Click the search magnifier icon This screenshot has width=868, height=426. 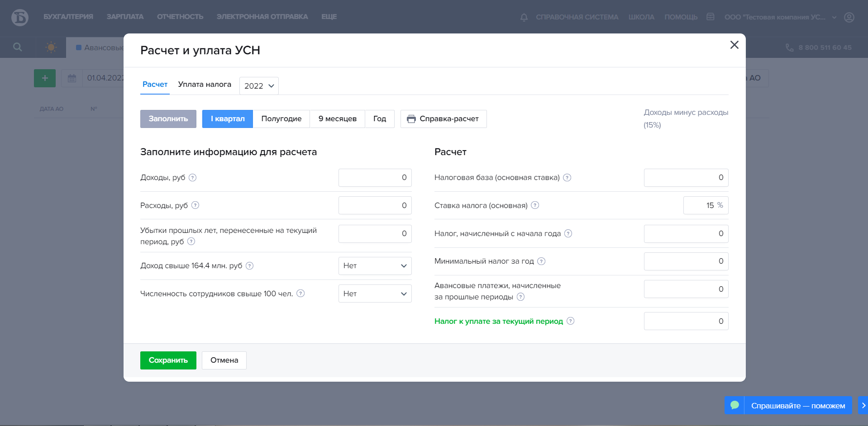pos(18,47)
